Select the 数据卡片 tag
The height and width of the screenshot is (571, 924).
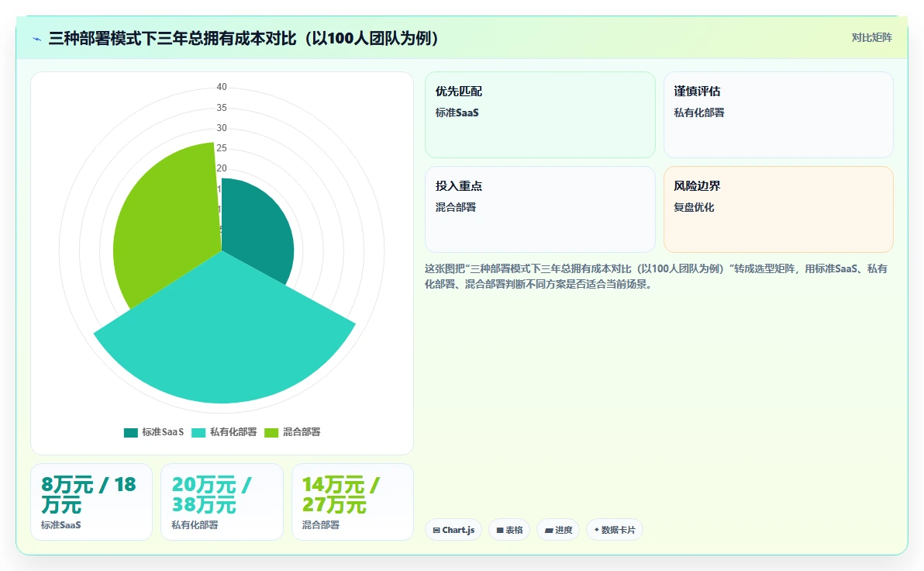pos(614,530)
